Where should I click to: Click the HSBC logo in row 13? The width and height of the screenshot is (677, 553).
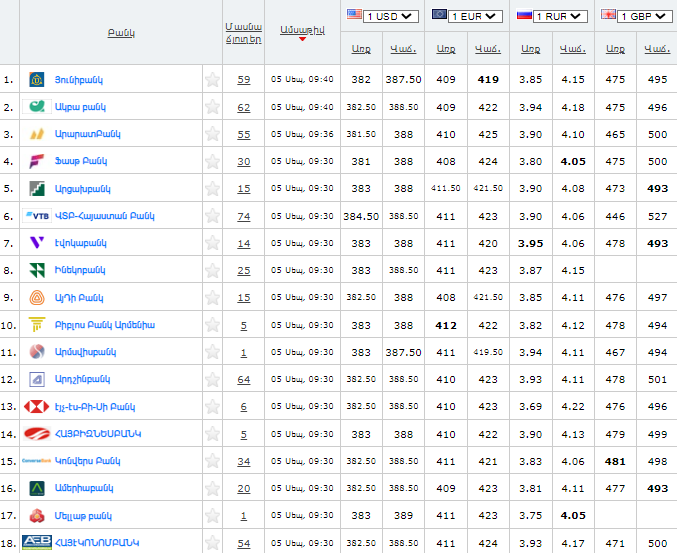[37, 407]
